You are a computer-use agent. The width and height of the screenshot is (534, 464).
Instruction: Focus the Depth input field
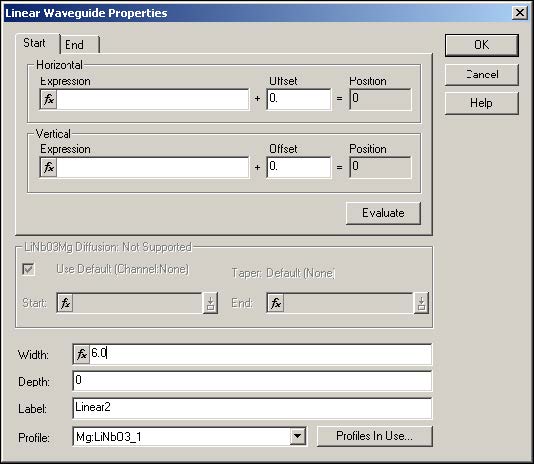[x=252, y=381]
